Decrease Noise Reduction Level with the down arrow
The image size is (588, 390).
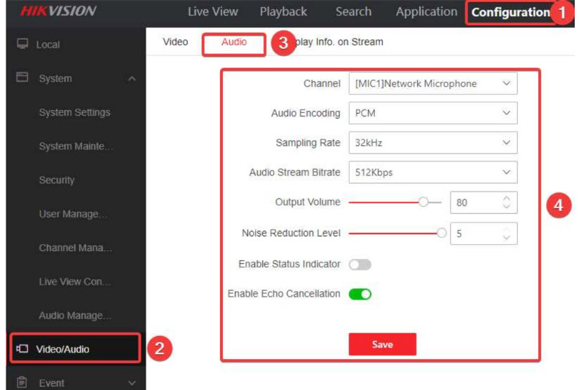coord(507,238)
